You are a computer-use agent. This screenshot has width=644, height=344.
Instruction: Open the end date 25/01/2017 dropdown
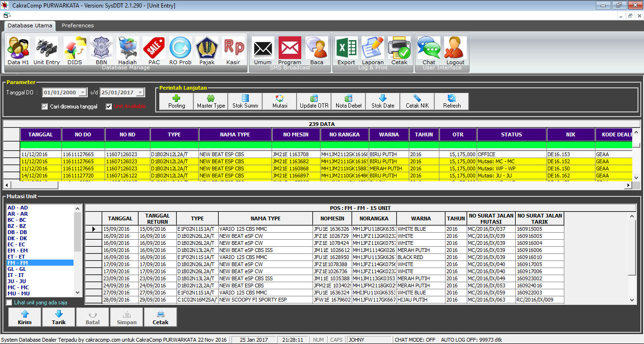(x=140, y=93)
